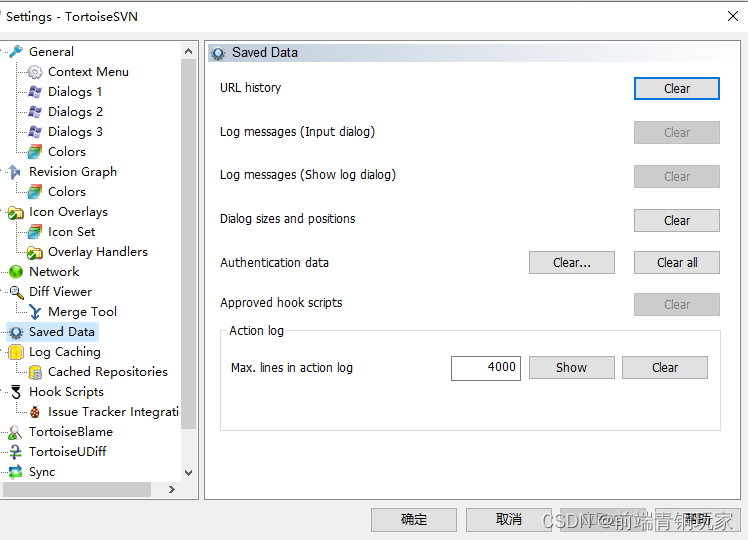Open the General settings page
This screenshot has height=540, width=748.
pos(51,52)
